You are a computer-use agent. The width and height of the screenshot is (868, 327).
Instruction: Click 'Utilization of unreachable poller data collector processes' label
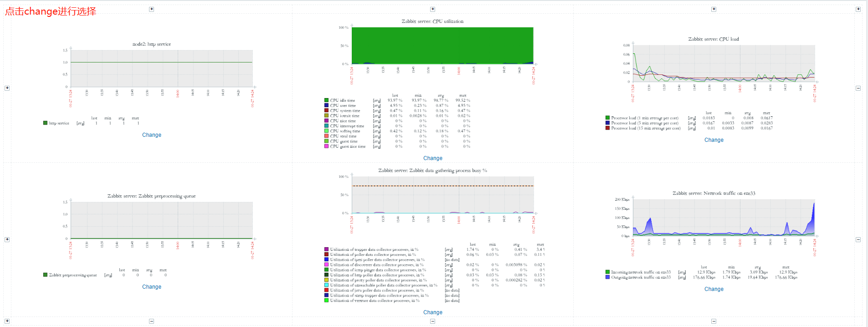point(384,285)
